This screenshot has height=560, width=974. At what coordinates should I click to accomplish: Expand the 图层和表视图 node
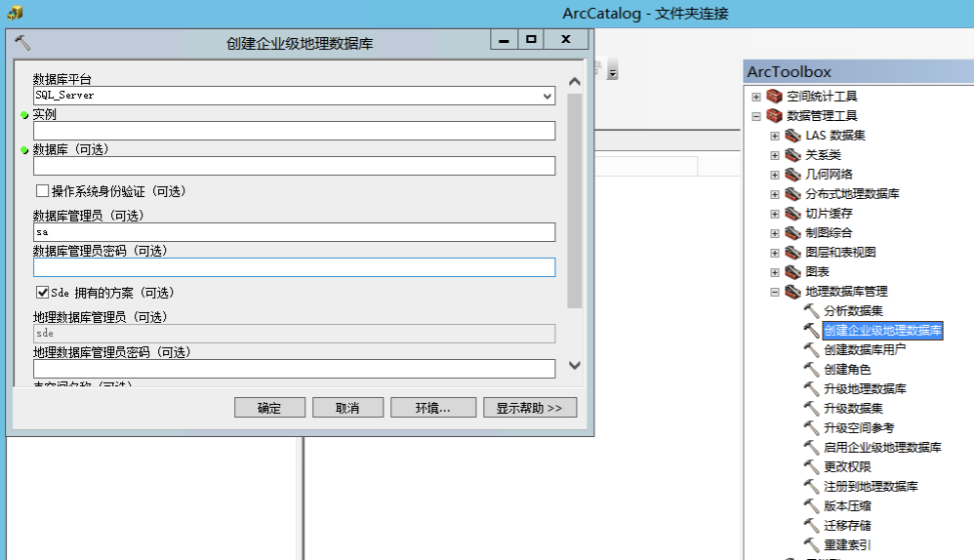coord(775,254)
